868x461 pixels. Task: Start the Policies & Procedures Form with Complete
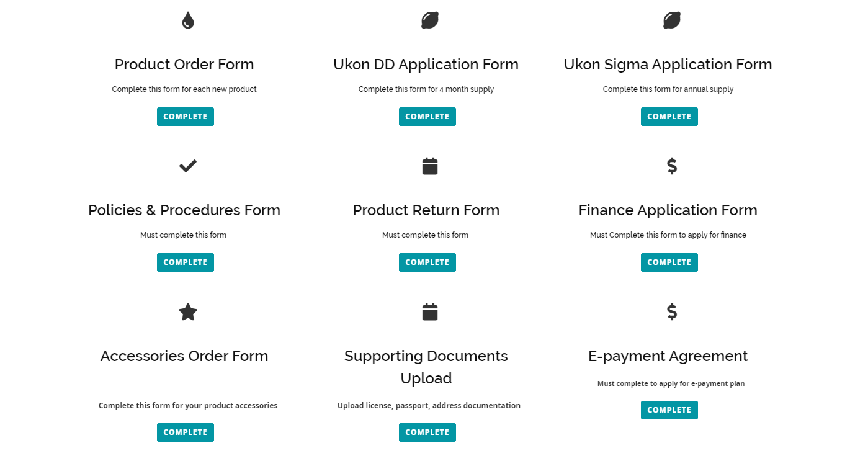click(185, 262)
